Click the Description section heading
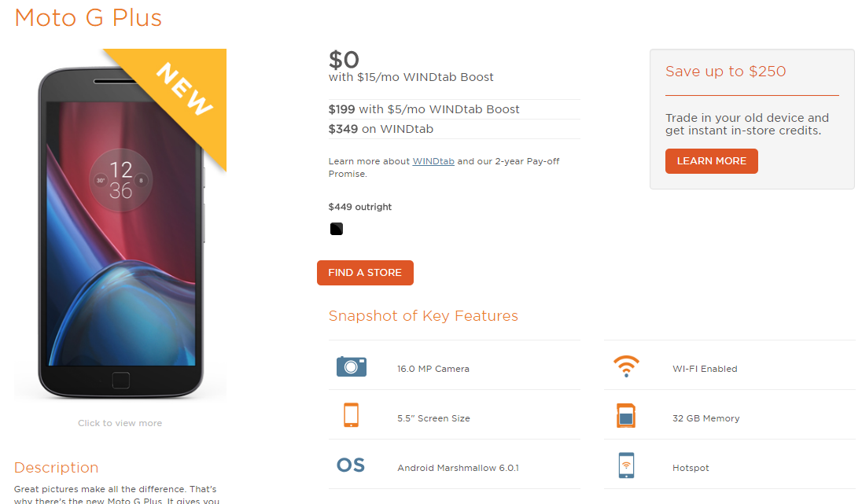Viewport: 862px width, 504px height. (57, 468)
